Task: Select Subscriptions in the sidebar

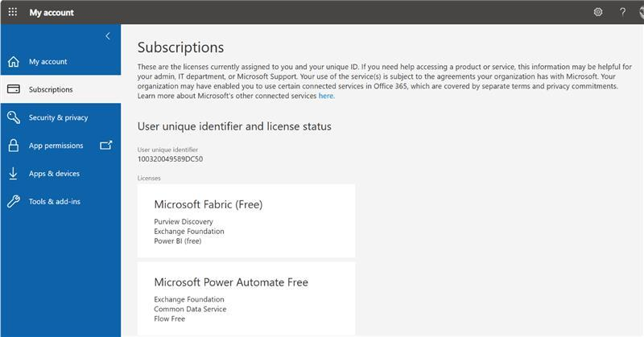Action: point(61,89)
